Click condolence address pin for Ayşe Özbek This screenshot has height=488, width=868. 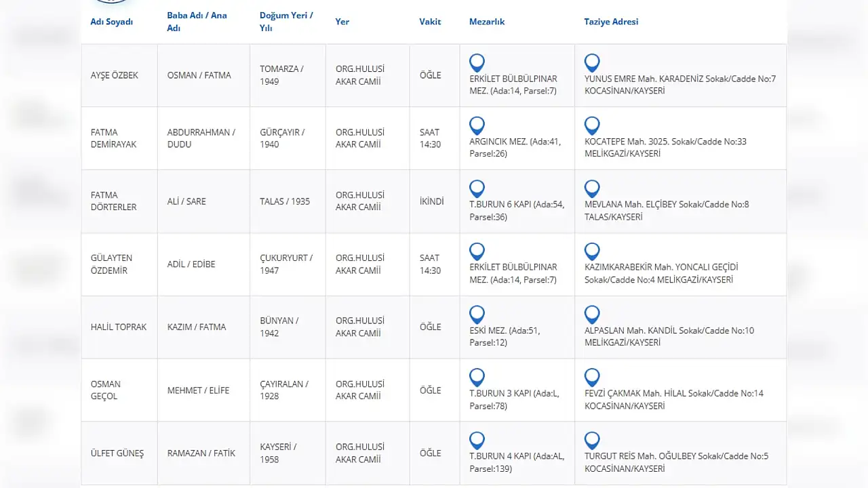click(592, 62)
